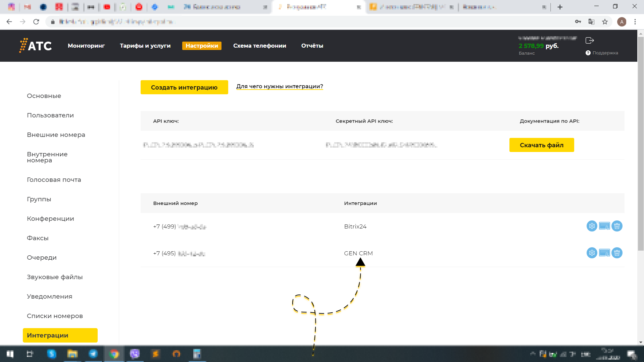The height and width of the screenshot is (362, 644).
Task: Open the Мониторинг section
Action: tap(86, 46)
